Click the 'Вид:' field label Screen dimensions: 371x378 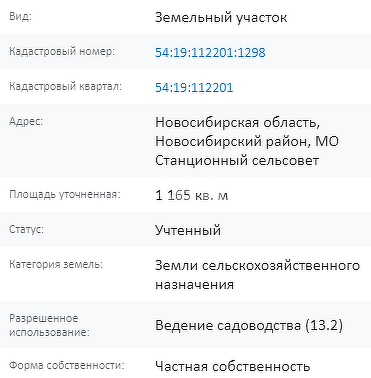[20, 16]
